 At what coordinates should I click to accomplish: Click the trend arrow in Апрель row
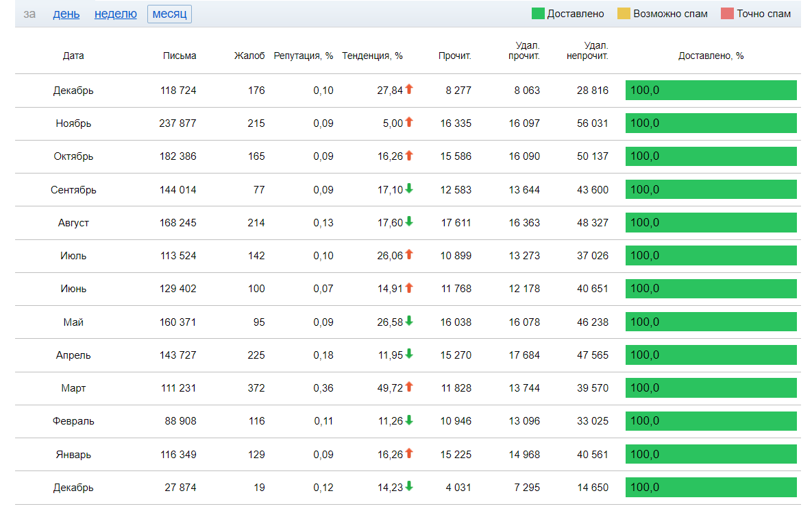(x=409, y=354)
